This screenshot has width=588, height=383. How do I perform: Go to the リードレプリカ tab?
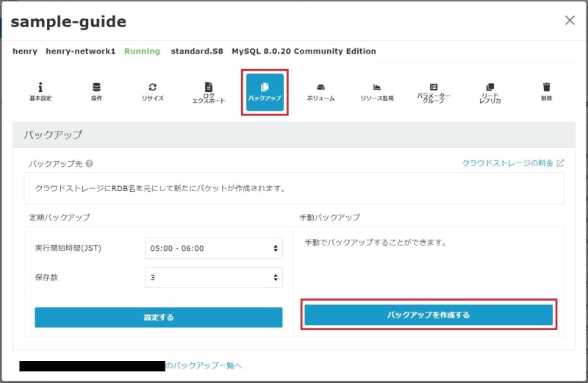pyautogui.click(x=490, y=93)
